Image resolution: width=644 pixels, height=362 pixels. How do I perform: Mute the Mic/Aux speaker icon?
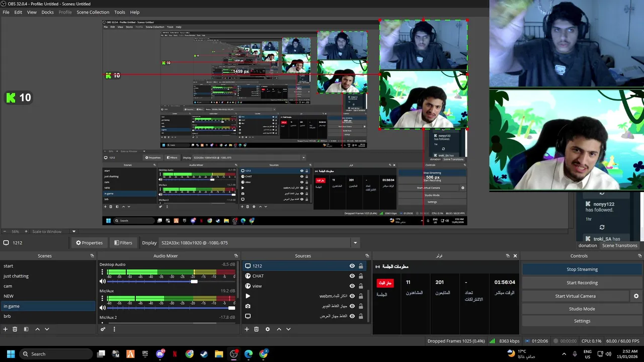tap(103, 308)
